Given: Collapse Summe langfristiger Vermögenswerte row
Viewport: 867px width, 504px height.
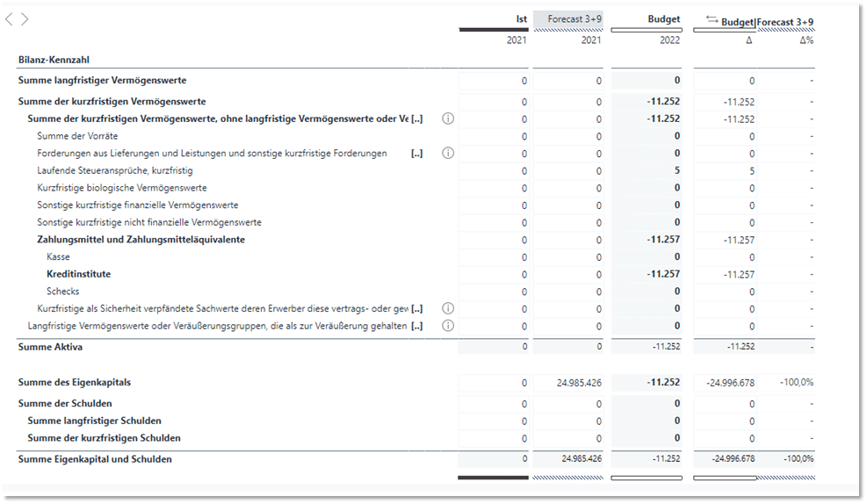Looking at the screenshot, I should (x=102, y=80).
